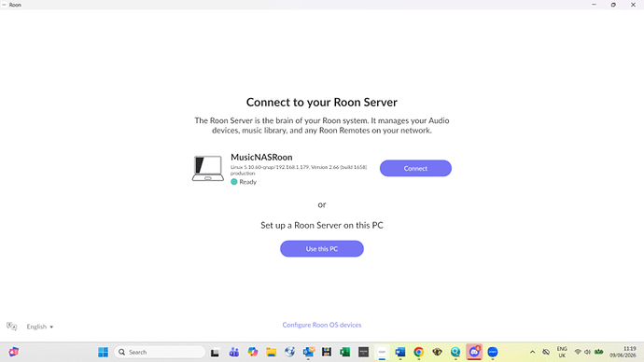Open Outlook from the taskbar
644x362 pixels.
[x=308, y=352]
